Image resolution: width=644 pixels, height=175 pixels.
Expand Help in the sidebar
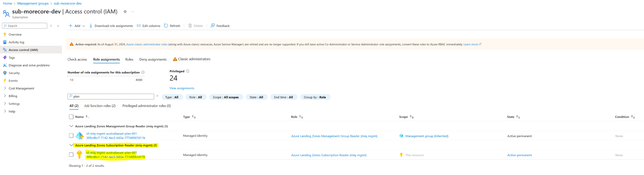tap(5, 111)
